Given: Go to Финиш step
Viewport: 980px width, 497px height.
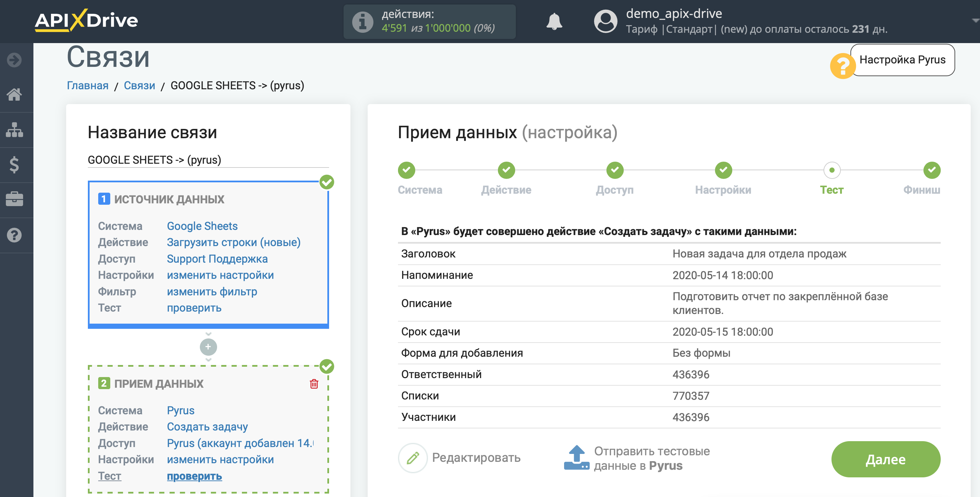Looking at the screenshot, I should tap(921, 190).
